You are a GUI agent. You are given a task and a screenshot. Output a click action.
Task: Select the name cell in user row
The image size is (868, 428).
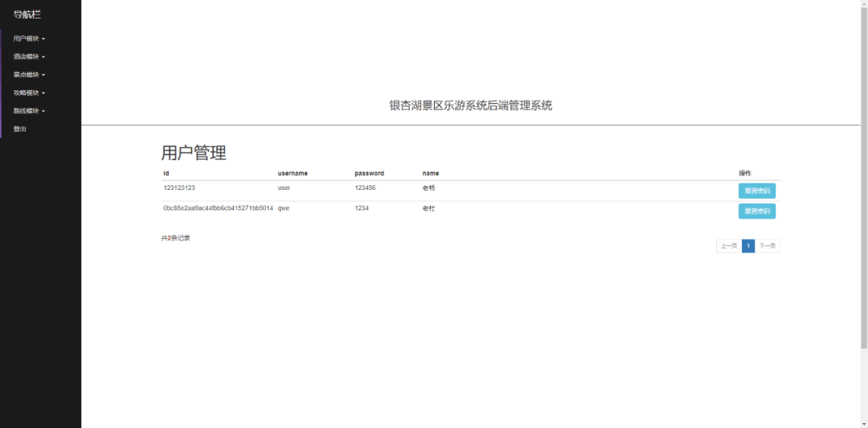pos(429,188)
